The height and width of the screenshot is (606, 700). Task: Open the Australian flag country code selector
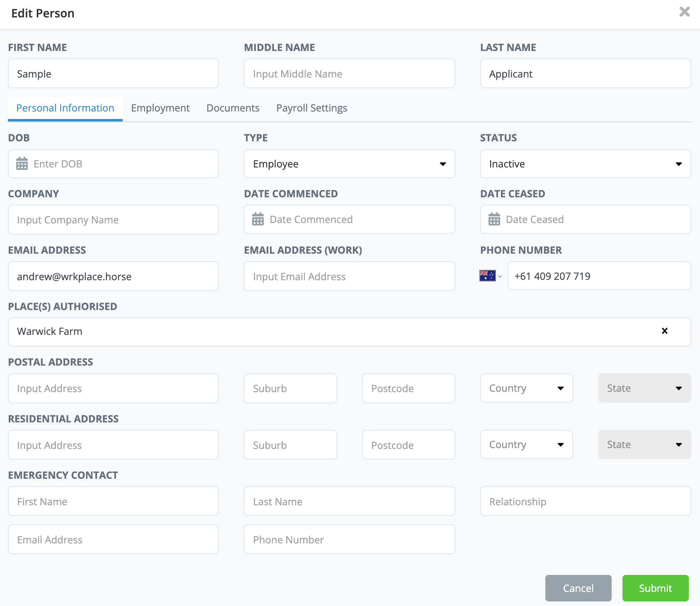[x=491, y=276]
